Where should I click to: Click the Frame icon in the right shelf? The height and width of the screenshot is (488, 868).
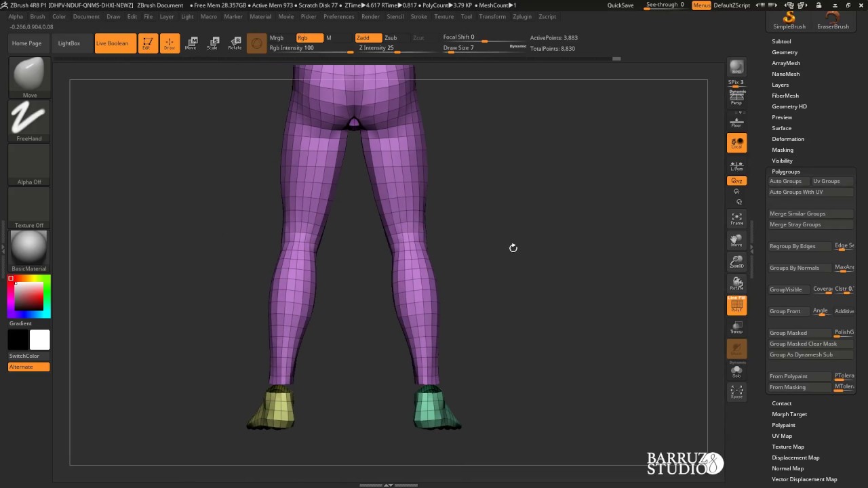pos(736,218)
